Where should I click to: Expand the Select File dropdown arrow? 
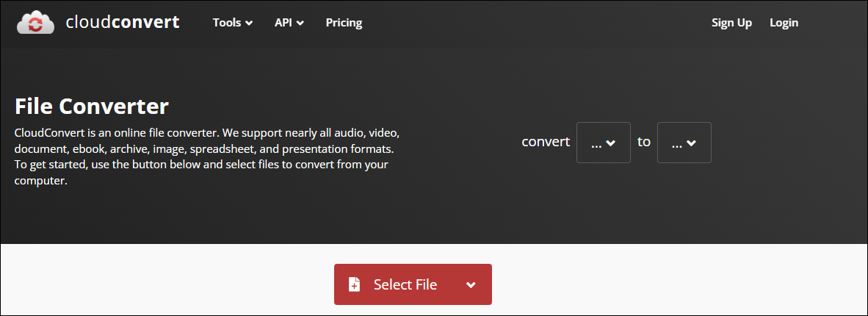(471, 285)
